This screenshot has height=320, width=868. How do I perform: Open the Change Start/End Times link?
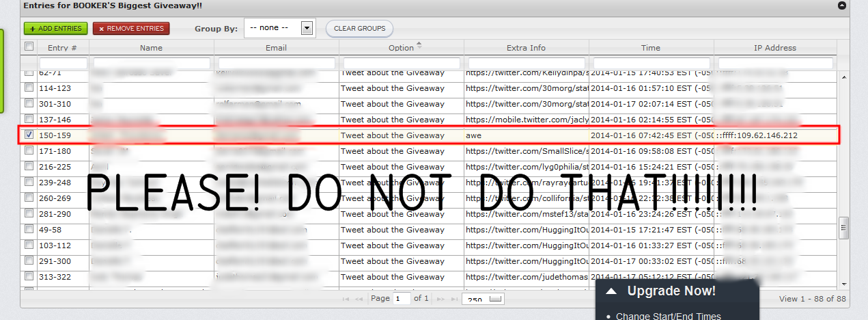pos(668,316)
